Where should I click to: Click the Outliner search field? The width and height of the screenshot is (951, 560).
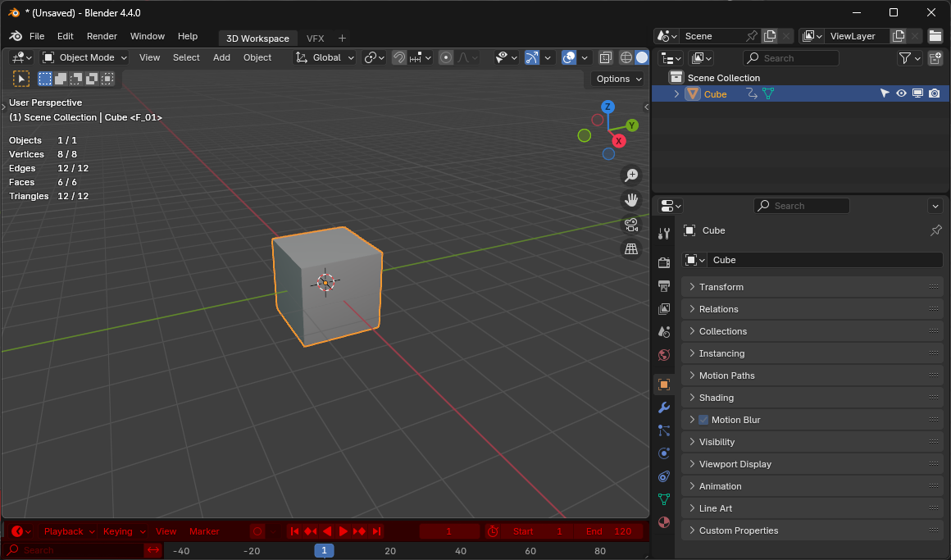click(791, 58)
